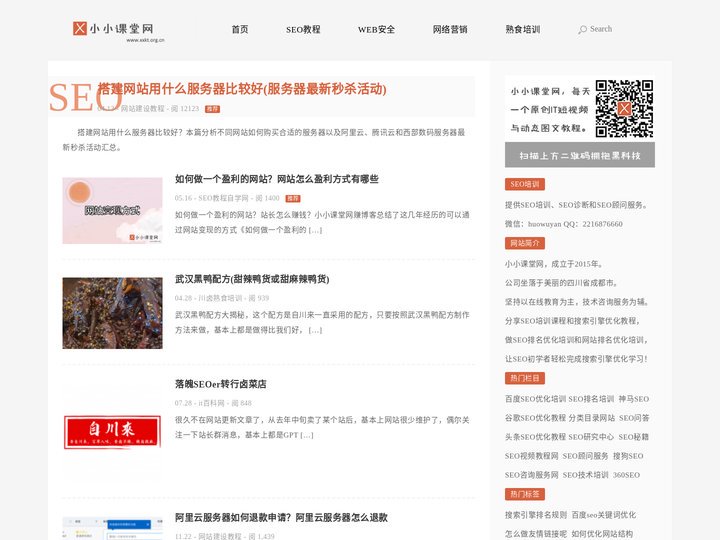Open article 阿里云服务器如何退款申请
The image size is (720, 540).
281,518
